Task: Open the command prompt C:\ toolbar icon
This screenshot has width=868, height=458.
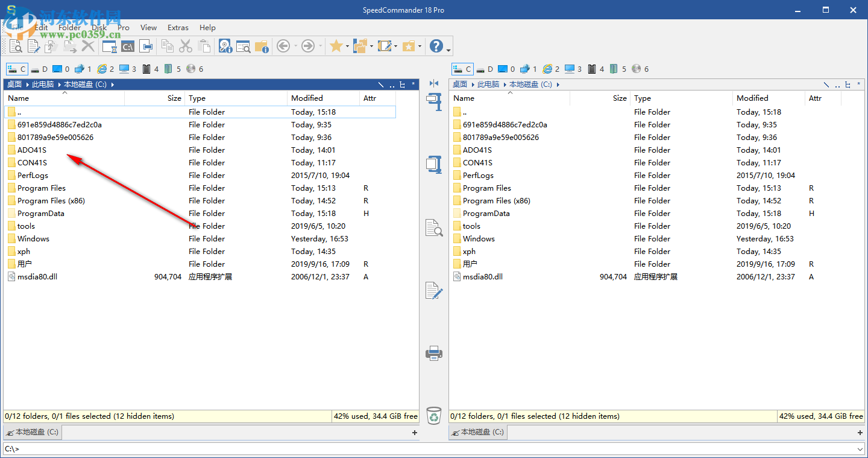Action: point(128,46)
